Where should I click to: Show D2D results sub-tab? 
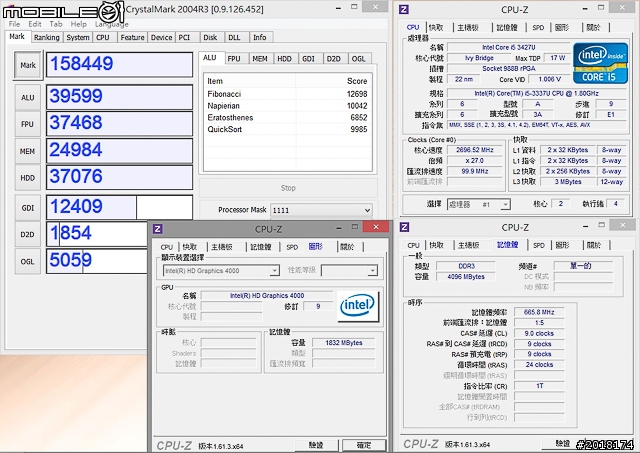pos(333,59)
